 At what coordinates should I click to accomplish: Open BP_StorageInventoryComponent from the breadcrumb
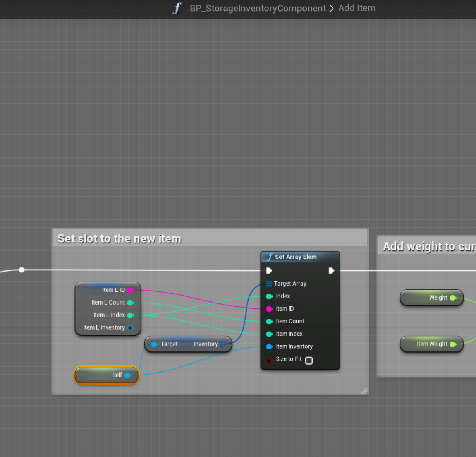click(x=258, y=8)
